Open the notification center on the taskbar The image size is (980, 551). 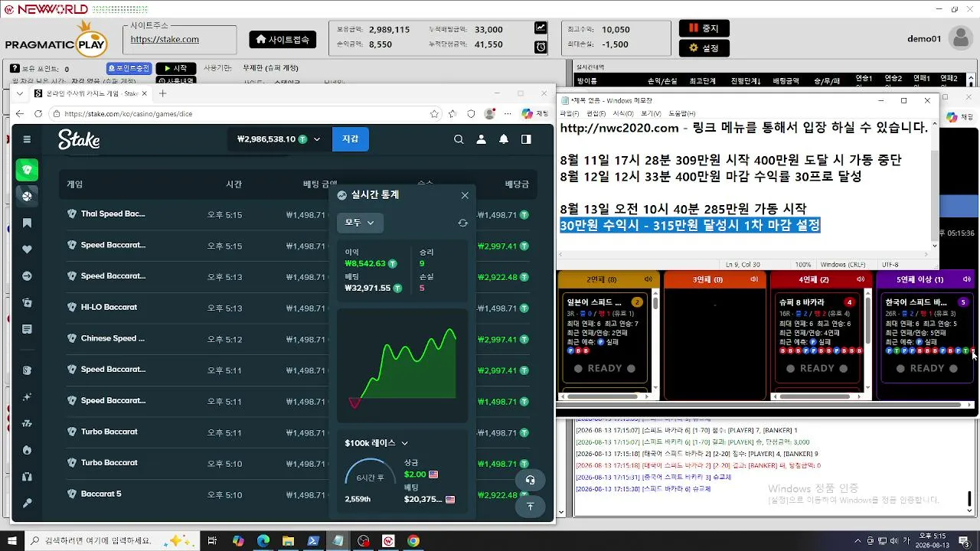coord(963,541)
